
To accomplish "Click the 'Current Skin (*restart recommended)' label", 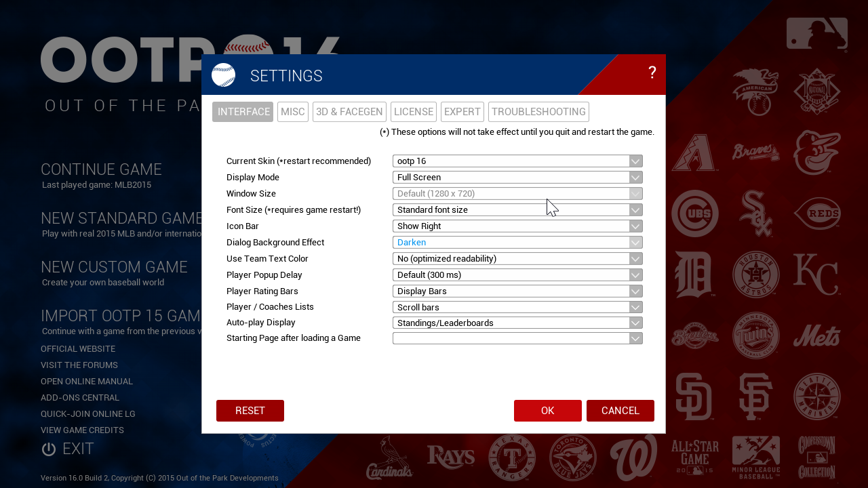I will (298, 161).
